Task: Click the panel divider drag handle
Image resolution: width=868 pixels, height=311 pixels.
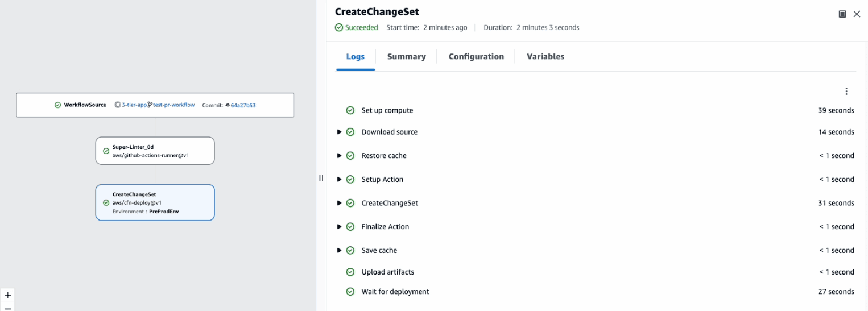Action: coord(321,178)
